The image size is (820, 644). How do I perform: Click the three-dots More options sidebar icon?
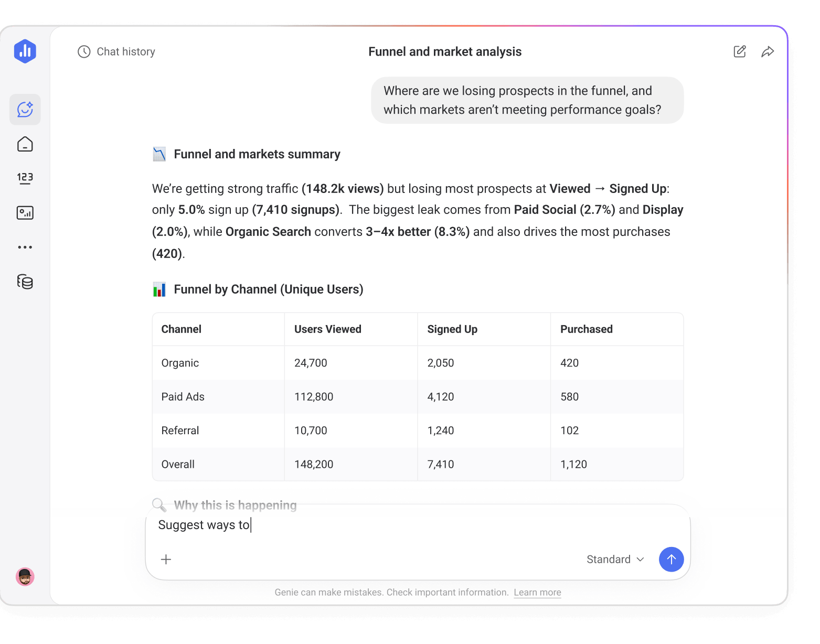coord(25,246)
